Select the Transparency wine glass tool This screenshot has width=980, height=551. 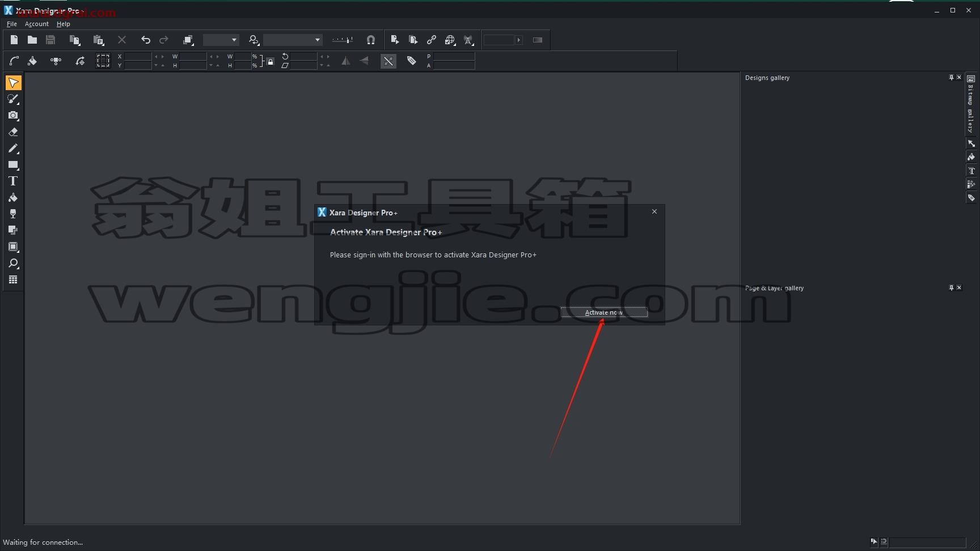click(x=13, y=214)
